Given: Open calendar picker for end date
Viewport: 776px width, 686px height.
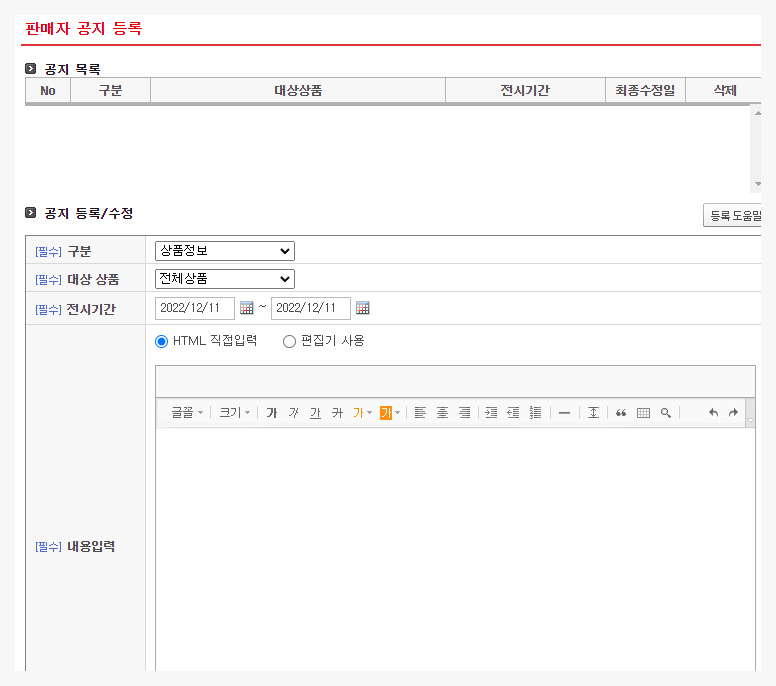Looking at the screenshot, I should [363, 308].
